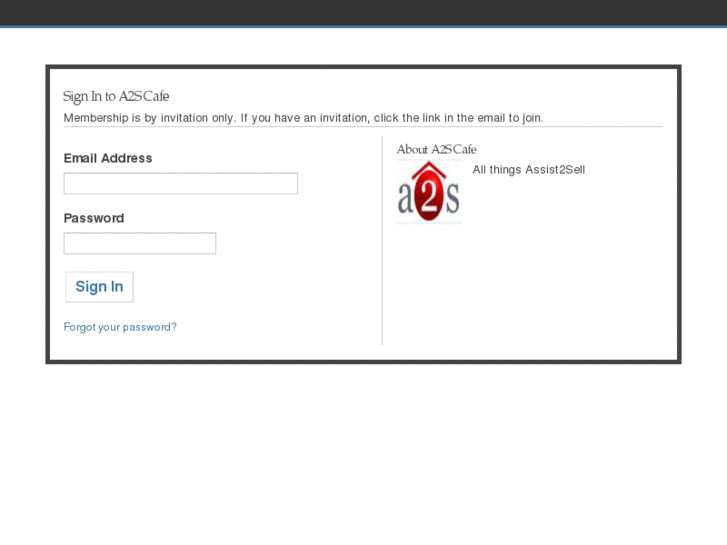Click the Sign In button
This screenshot has width=727, height=545.
(x=99, y=287)
